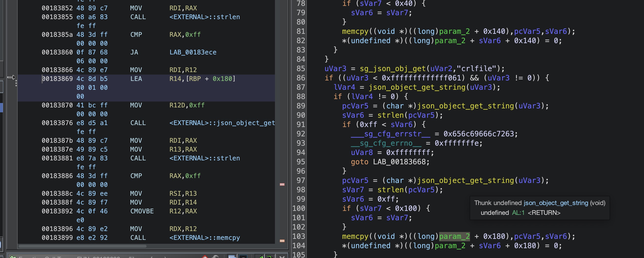Image resolution: width=644 pixels, height=258 pixels.
Task: Click the lower red marker beside the memcpy row
Action: [282, 241]
